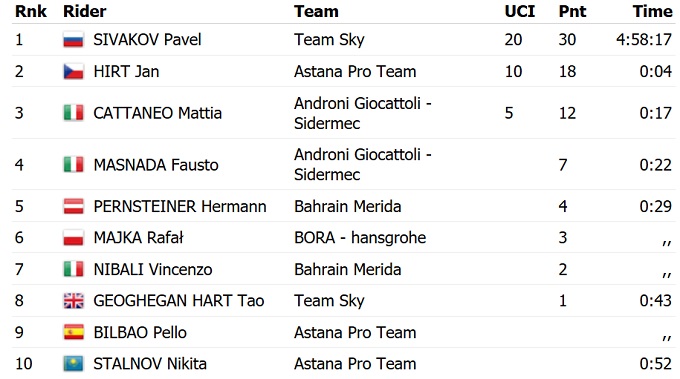Click the Polish flag beside Majka Rafał

coord(73,238)
